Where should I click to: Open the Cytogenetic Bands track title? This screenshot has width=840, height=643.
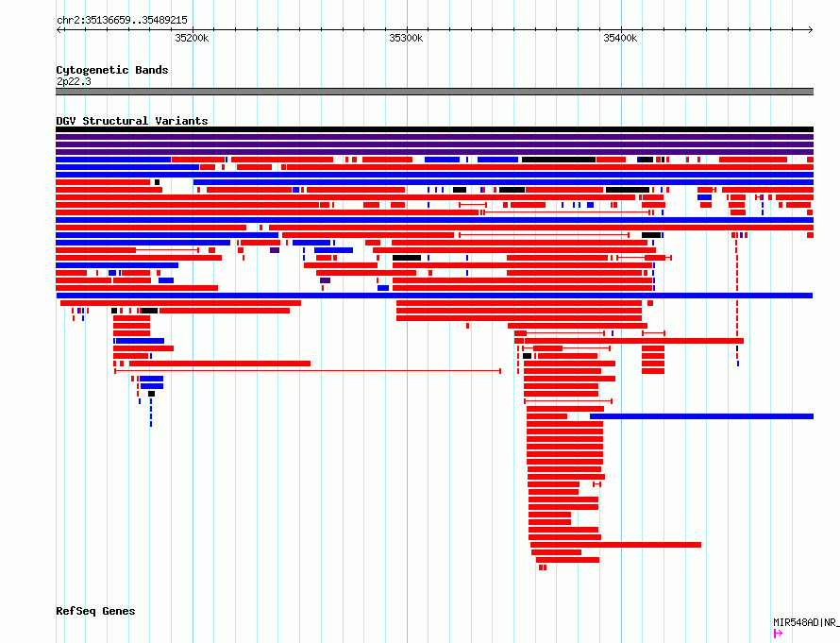click(112, 70)
